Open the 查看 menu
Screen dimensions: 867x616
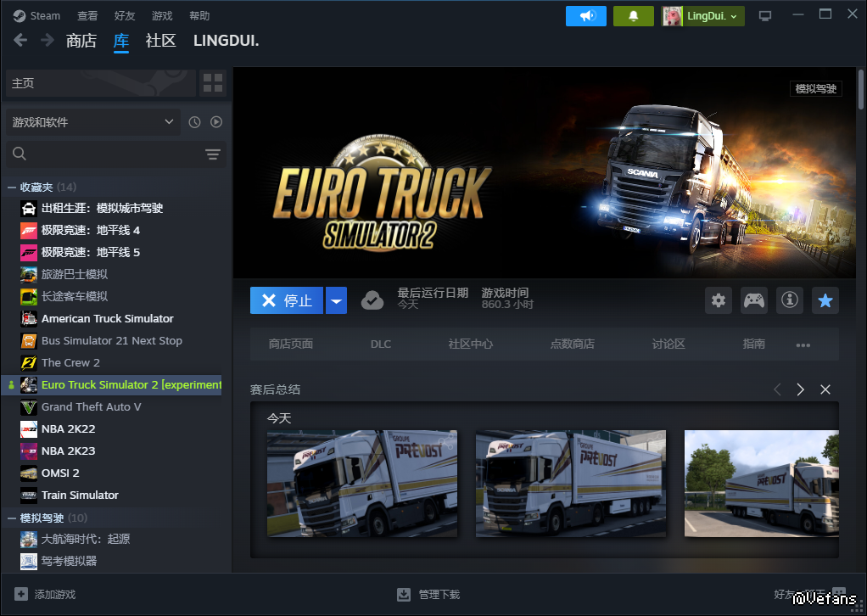tap(87, 16)
